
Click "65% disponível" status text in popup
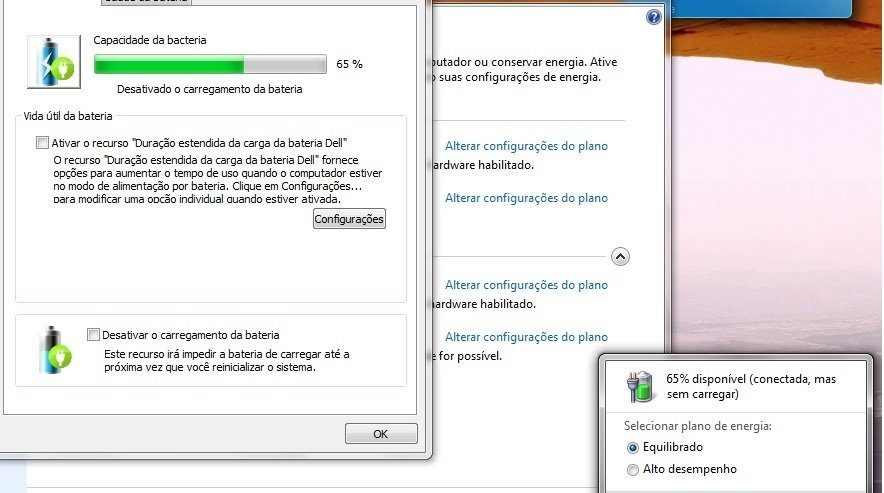point(706,379)
